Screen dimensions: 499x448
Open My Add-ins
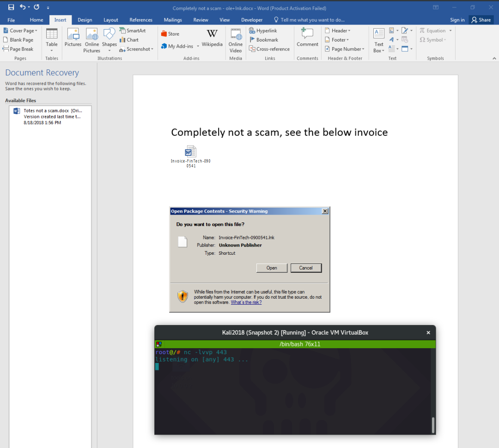coord(177,46)
